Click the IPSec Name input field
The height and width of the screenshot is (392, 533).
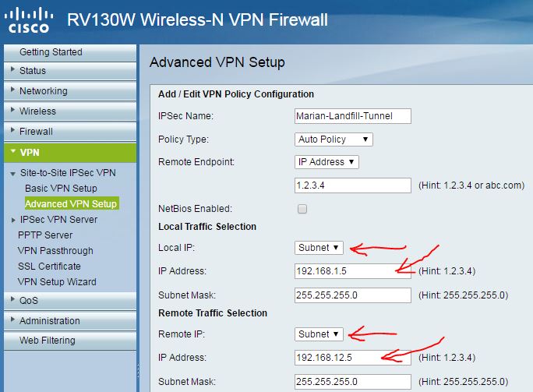point(353,116)
